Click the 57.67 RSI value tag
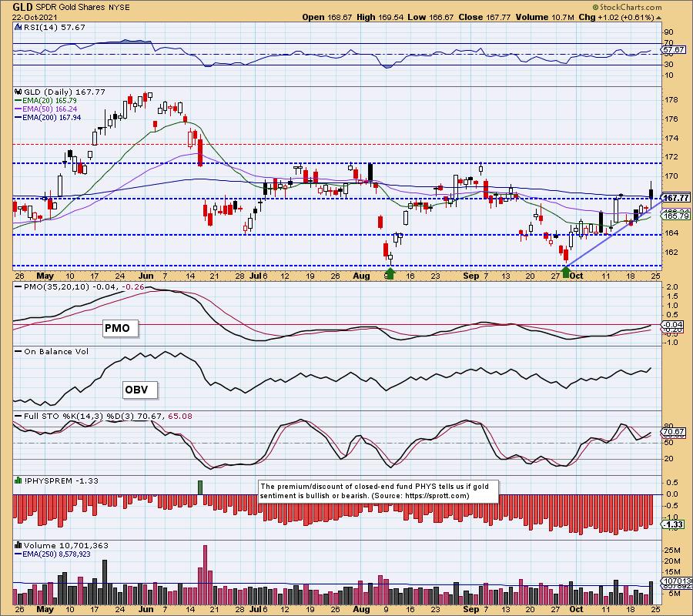Viewport: 693px width, 616px height. click(674, 49)
